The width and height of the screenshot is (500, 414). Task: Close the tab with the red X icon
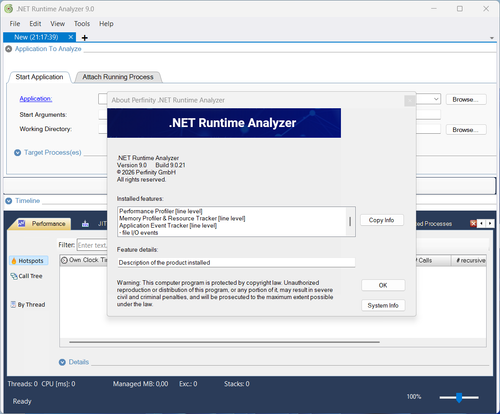click(473, 224)
